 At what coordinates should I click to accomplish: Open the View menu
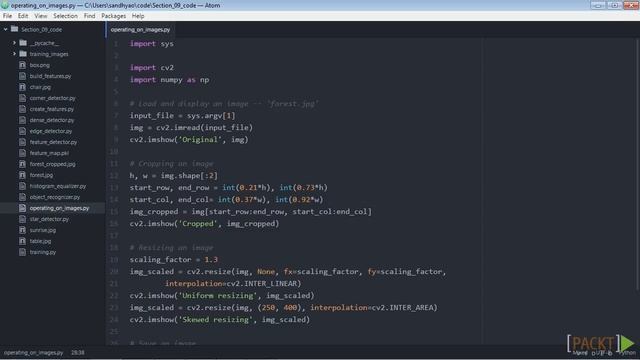pos(40,16)
